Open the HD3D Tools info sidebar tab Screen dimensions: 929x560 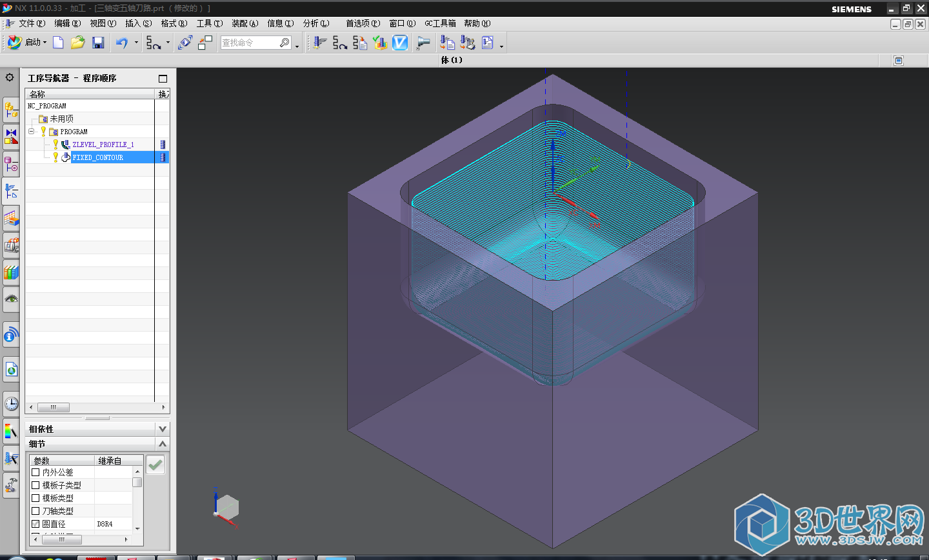[x=11, y=335]
